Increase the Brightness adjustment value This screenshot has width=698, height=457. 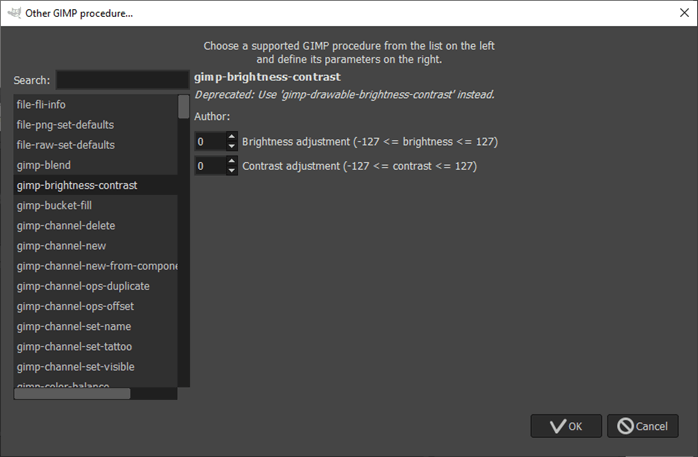coord(232,137)
